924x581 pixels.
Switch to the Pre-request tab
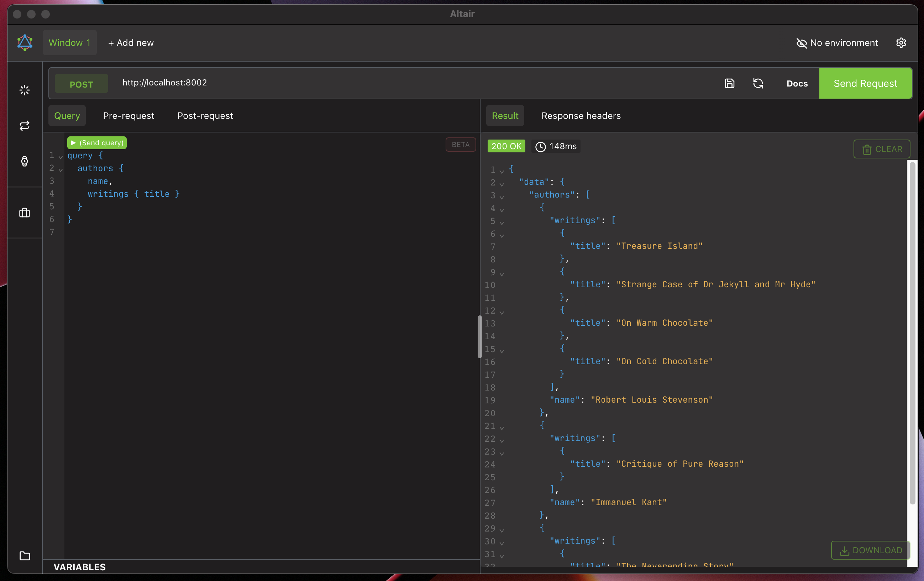coord(128,115)
